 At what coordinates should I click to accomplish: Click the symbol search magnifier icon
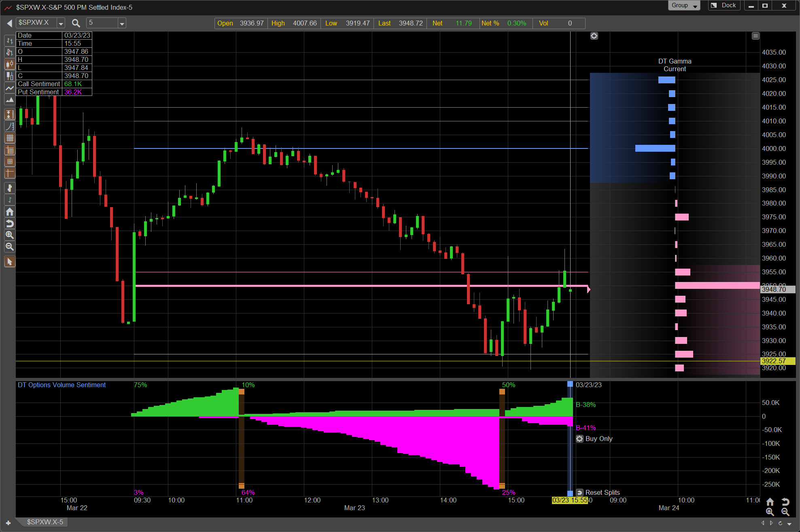click(76, 23)
